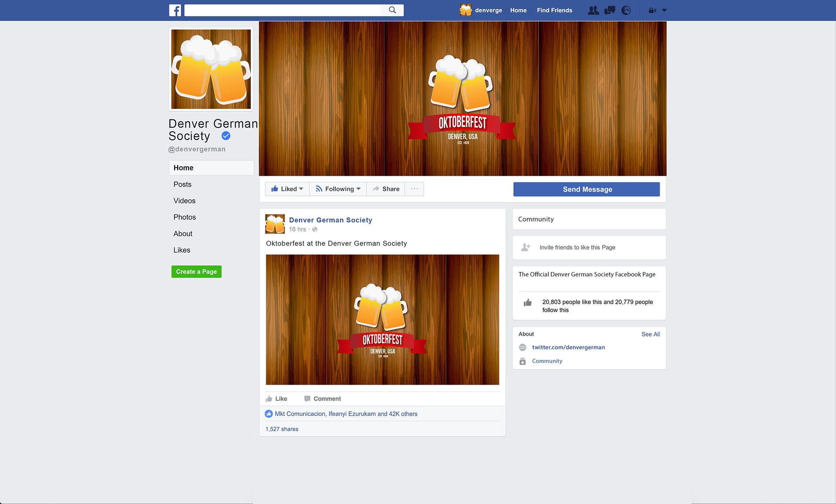Screen dimensions: 836x504
Task: Click the public globe icon on post
Action: tap(315, 229)
